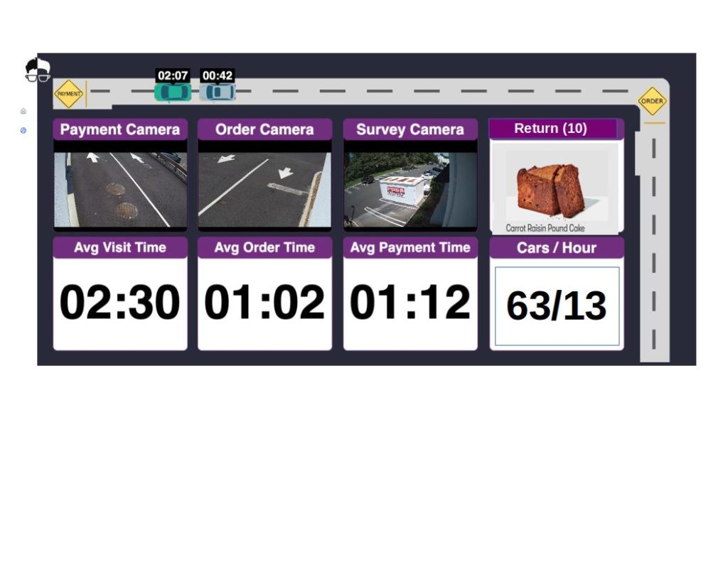728x562 pixels.
Task: Select the Avg Payment Time 01:12 card
Action: coord(410,293)
